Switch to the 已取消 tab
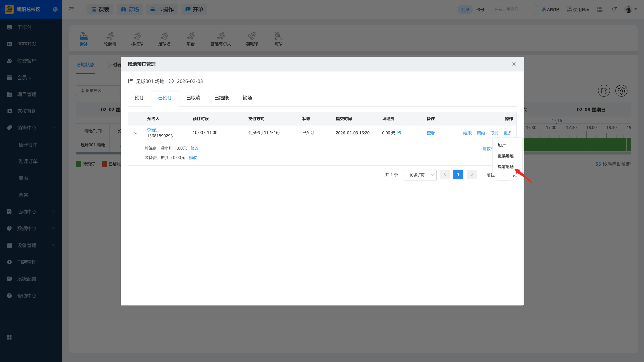 pos(193,98)
